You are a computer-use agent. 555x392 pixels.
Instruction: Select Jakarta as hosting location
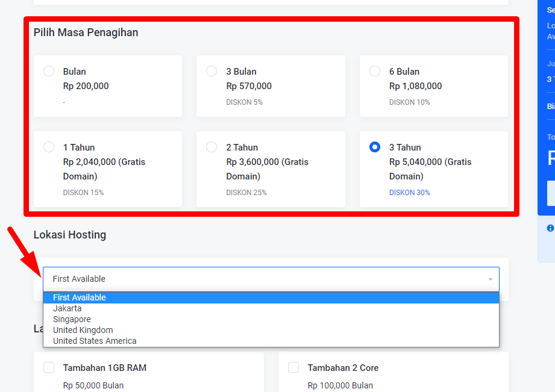point(67,308)
